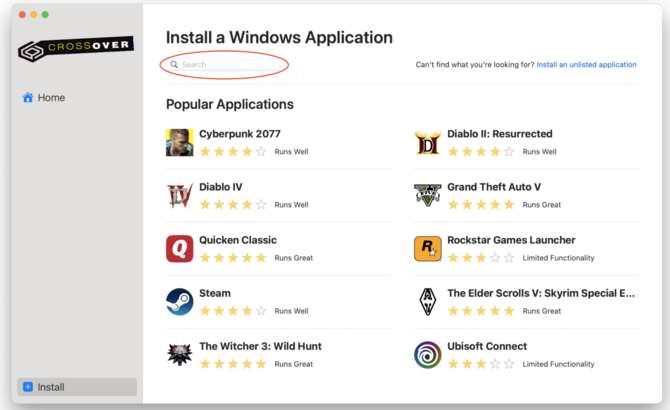Click the red Quicken Classic icon
670x410 pixels.
[x=179, y=249]
